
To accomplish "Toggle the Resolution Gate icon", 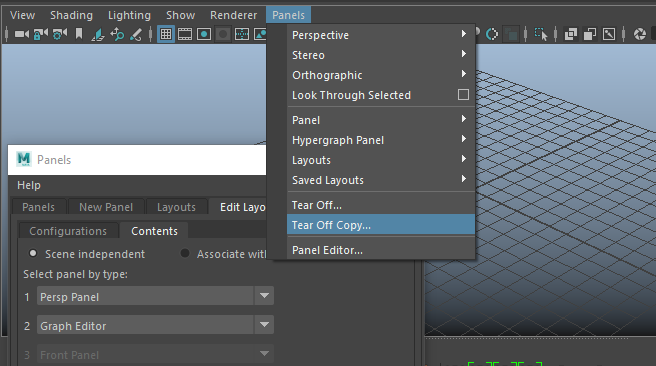I will (204, 34).
